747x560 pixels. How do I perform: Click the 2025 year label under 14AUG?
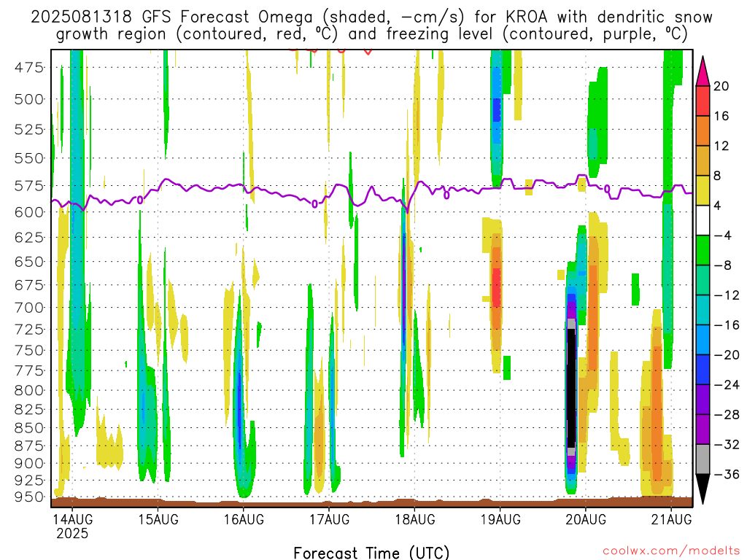[72, 533]
